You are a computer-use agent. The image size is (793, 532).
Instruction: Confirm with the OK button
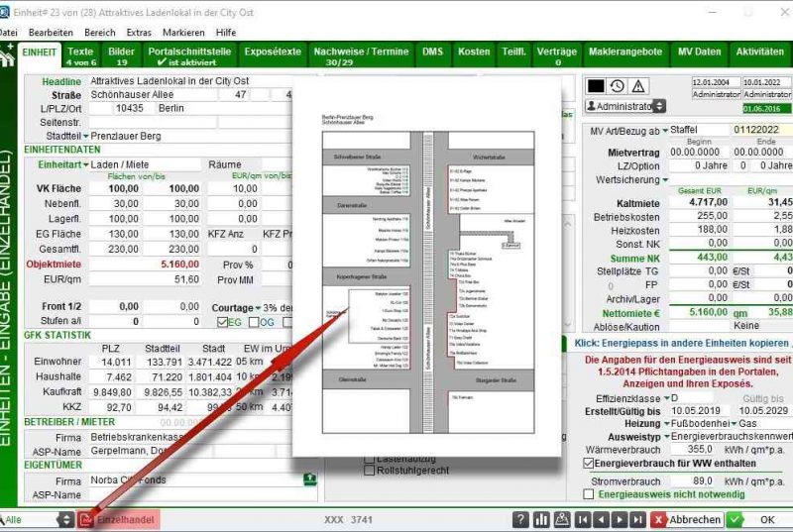point(758,519)
